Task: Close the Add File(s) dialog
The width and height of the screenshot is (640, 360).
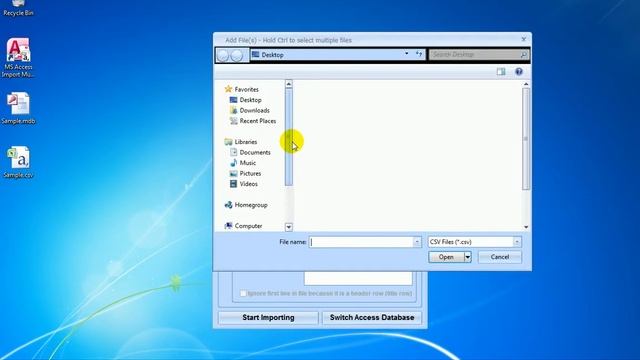Action: pyautogui.click(x=524, y=39)
